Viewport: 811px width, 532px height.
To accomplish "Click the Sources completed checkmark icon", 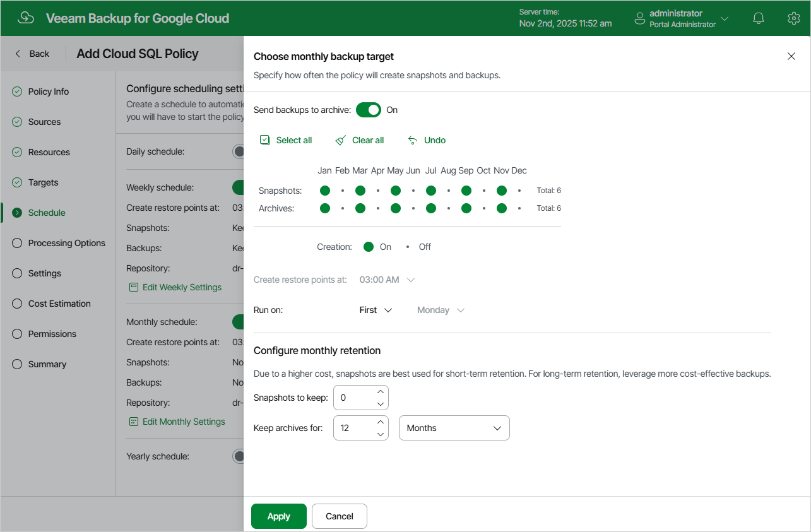I will coord(17,122).
